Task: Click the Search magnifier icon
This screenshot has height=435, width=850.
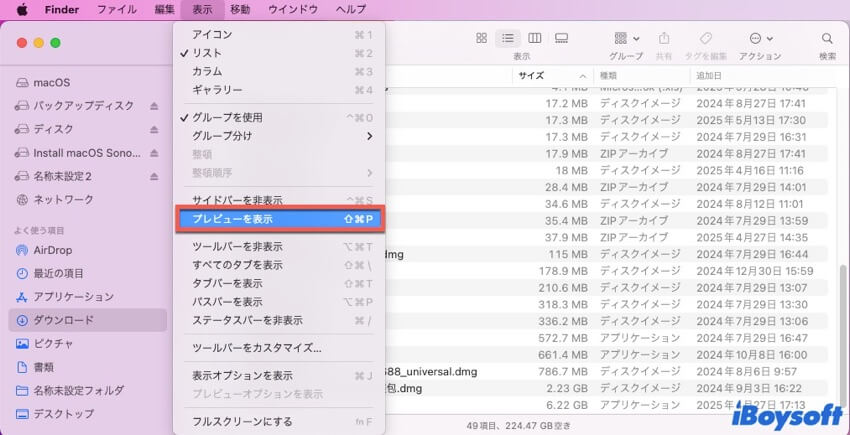Action: (827, 38)
